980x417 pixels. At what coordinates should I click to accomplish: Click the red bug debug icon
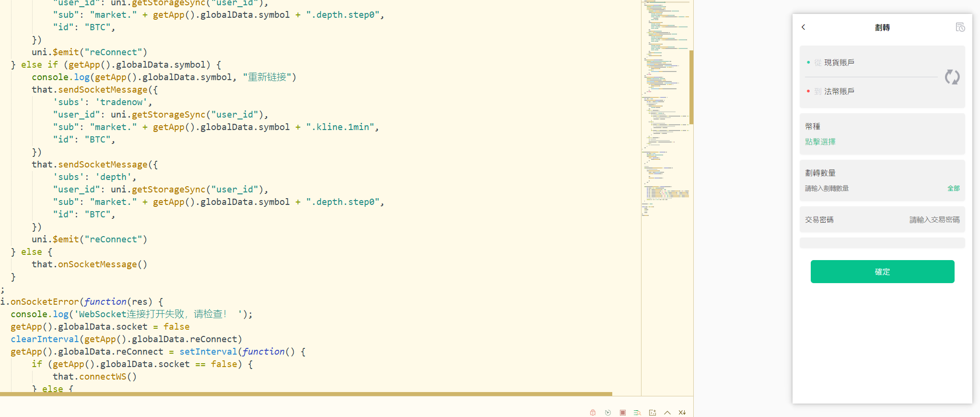click(593, 413)
